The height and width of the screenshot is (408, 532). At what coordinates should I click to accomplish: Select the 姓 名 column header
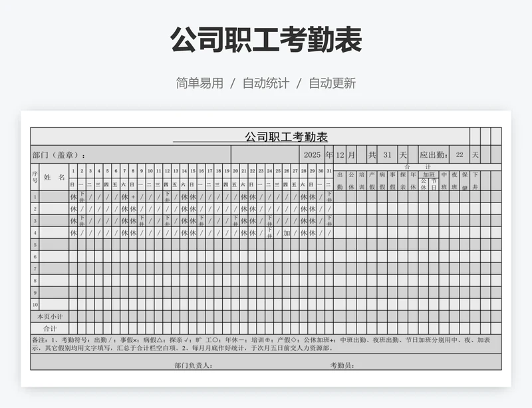54,177
